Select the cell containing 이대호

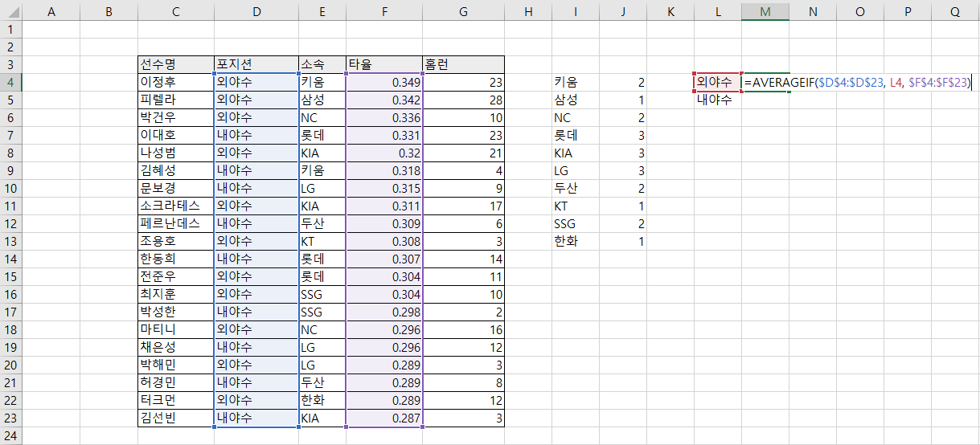(x=175, y=135)
